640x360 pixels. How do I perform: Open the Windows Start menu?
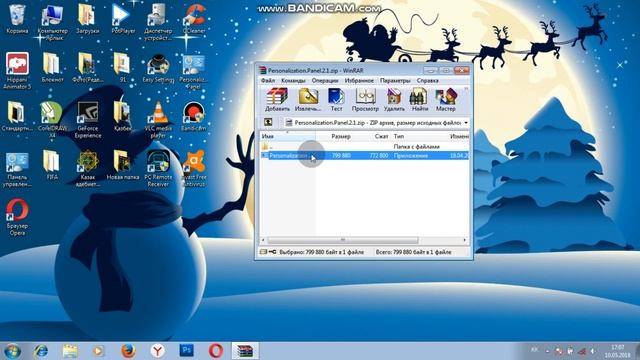[x=12, y=351]
